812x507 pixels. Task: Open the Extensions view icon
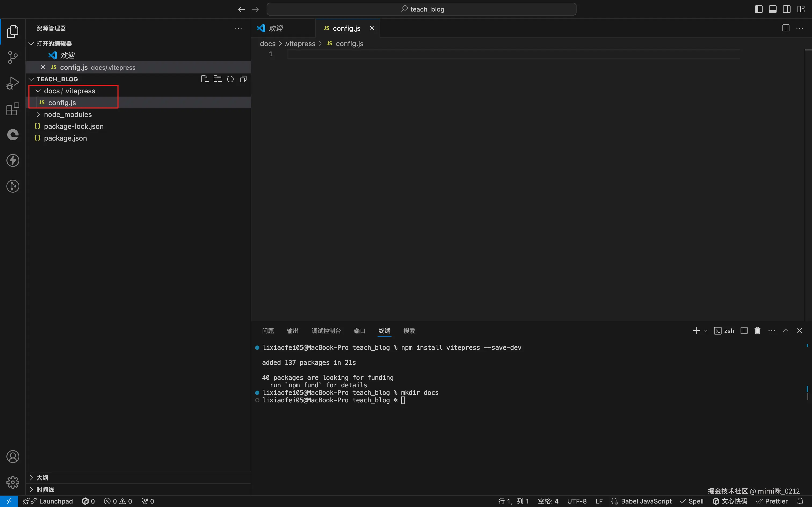coord(13,109)
